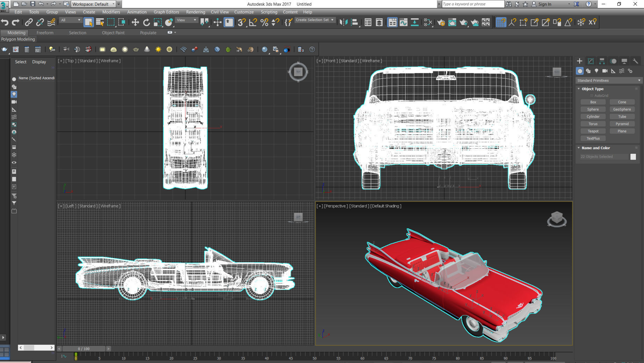Image resolution: width=644 pixels, height=363 pixels.
Task: Activate the Select Object tool
Action: pos(88,22)
